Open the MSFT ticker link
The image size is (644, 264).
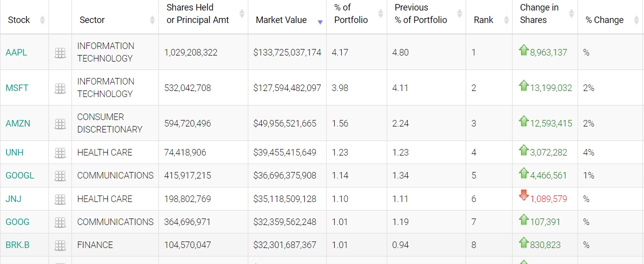17,88
